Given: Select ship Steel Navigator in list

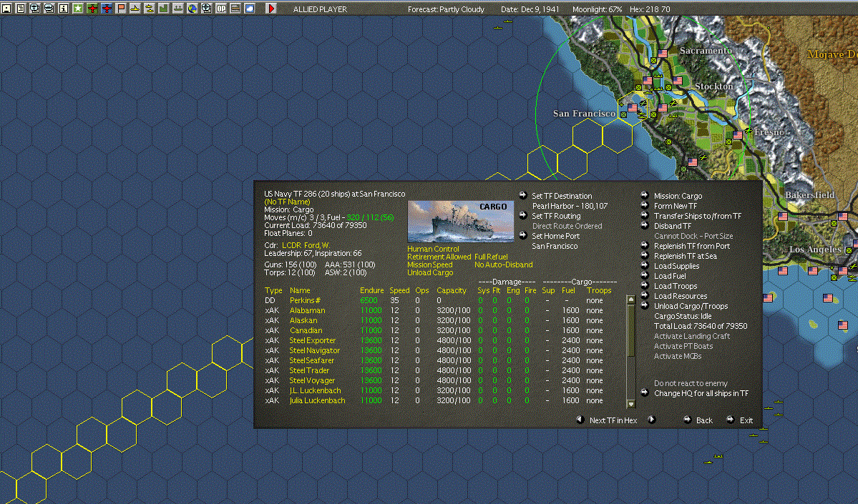Looking at the screenshot, I should 314,350.
